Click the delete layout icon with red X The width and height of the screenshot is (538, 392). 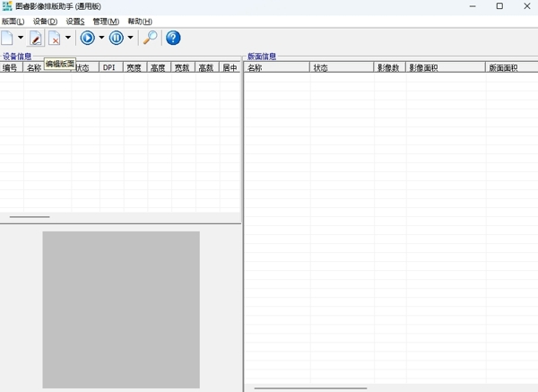(55, 38)
